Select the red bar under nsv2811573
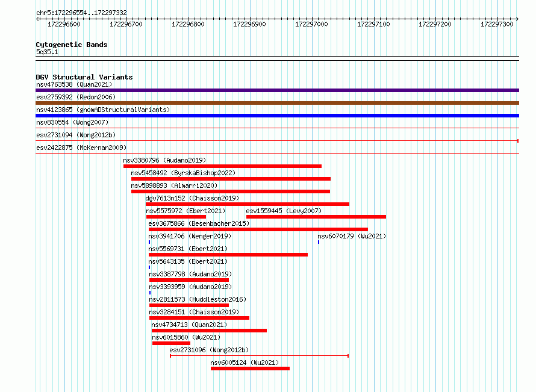536x392 pixels. pyautogui.click(x=189, y=305)
